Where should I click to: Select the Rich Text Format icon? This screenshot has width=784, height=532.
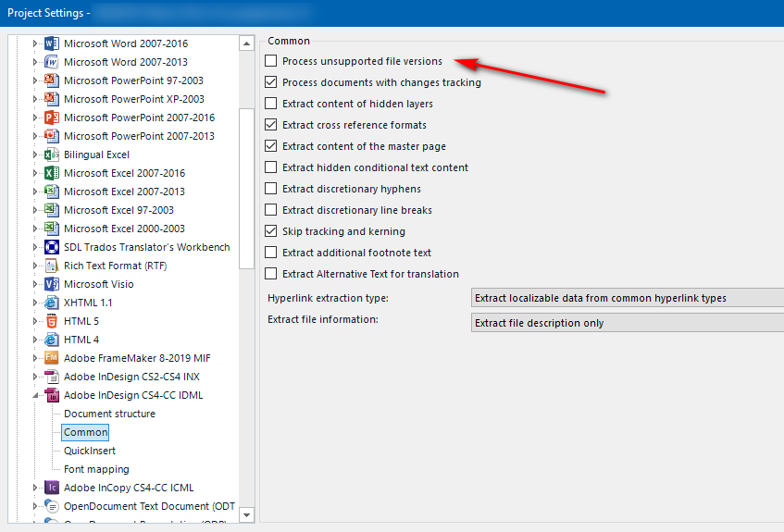coord(52,266)
